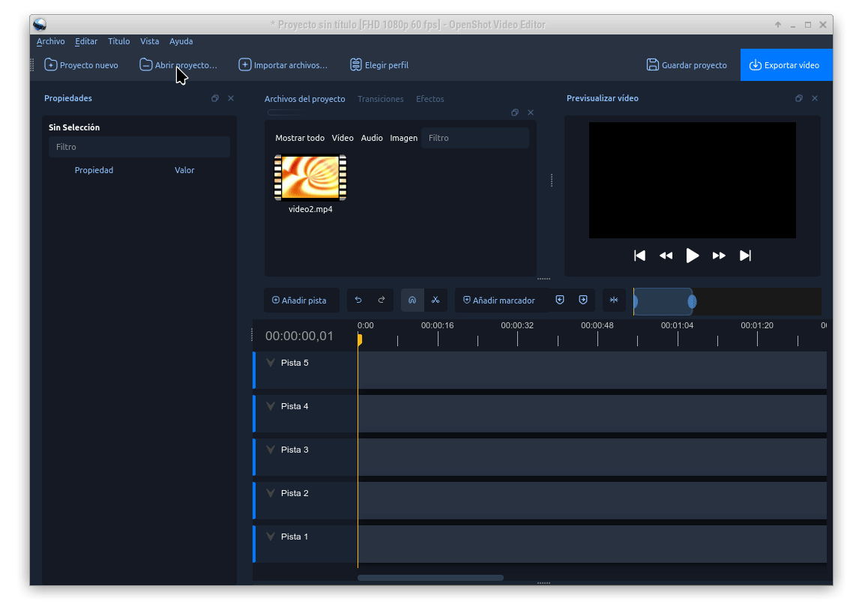Jump to next marker icon
Viewport: 862px width, 616px height.
583,301
